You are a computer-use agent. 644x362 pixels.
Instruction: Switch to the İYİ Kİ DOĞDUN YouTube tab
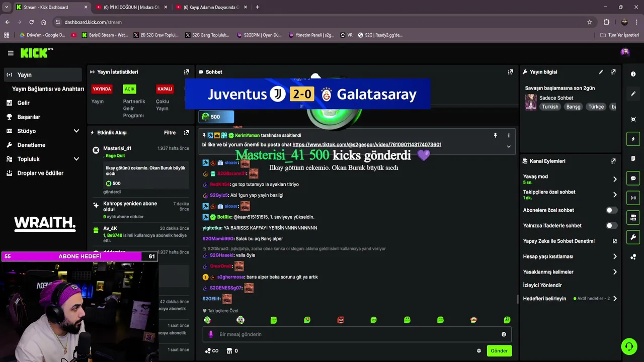(131, 7)
